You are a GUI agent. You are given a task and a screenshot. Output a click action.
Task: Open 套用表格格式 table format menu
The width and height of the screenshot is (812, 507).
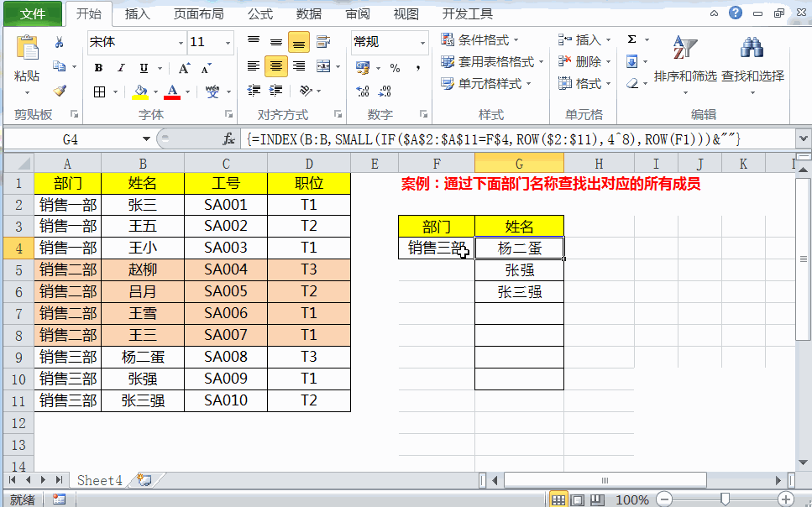(492, 61)
